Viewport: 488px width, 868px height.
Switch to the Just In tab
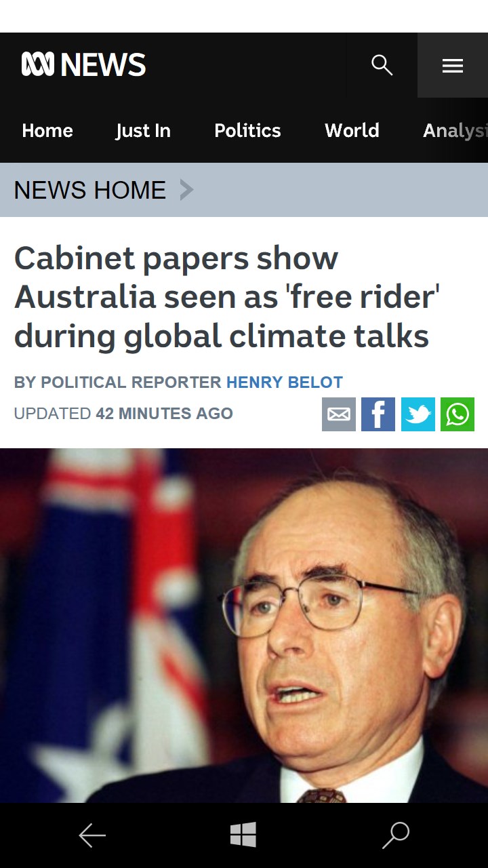coord(143,130)
